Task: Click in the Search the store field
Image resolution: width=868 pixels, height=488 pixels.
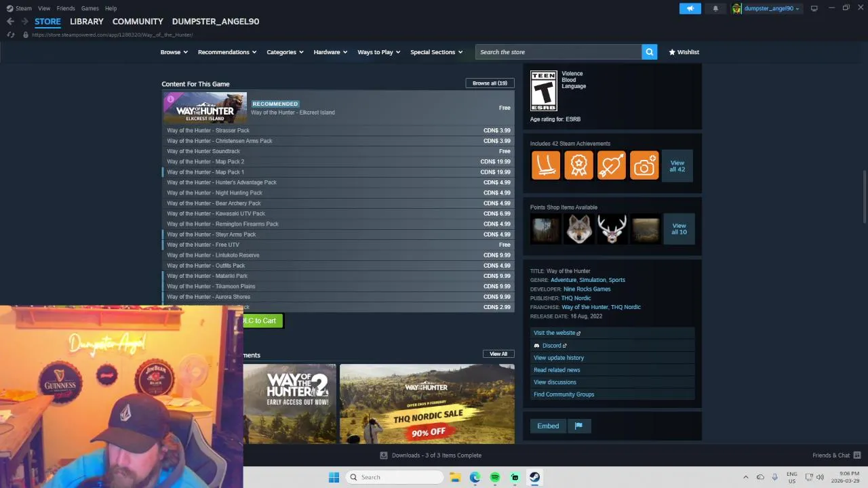Action: pyautogui.click(x=559, y=52)
